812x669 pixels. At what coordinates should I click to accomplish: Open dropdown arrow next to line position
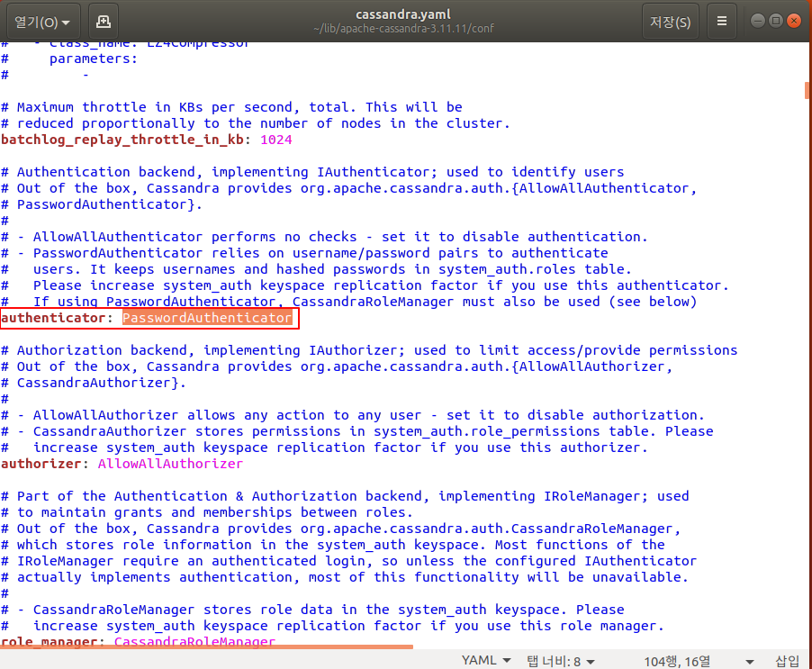tap(749, 662)
